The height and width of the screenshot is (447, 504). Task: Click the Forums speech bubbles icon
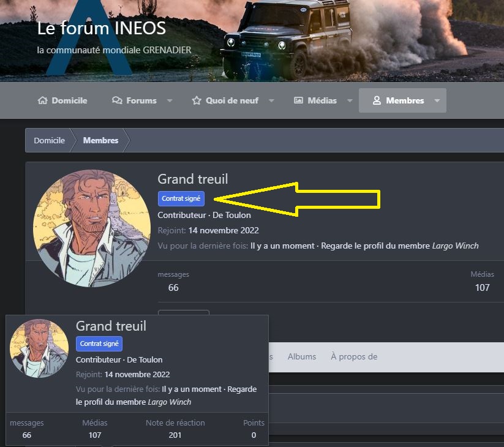(117, 100)
